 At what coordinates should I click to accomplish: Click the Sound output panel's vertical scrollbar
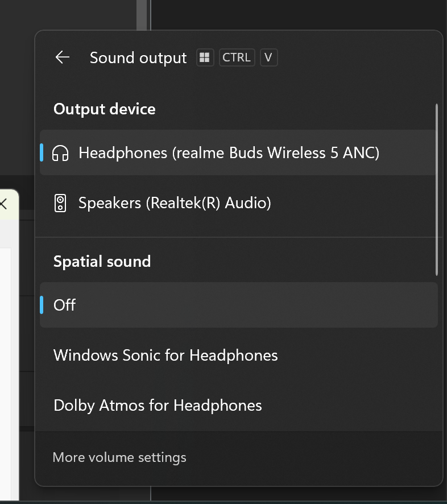pos(437,189)
